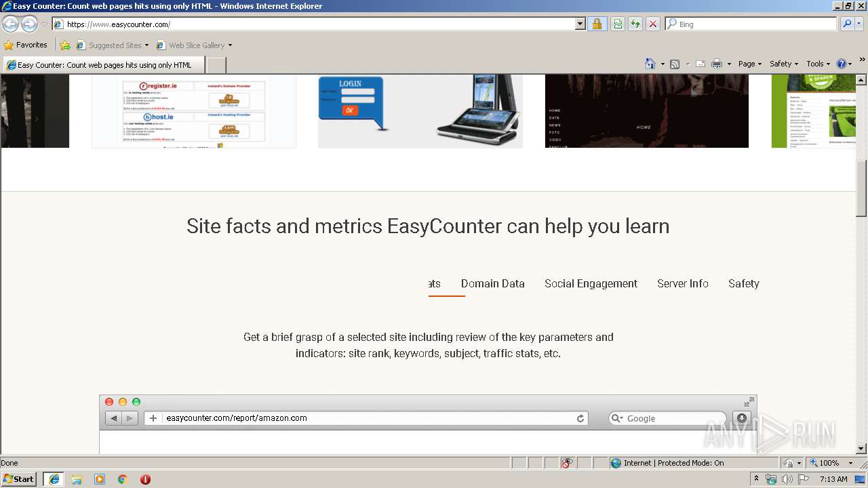
Task: Expand the zoom level dropdown arrow
Action: (x=850, y=463)
